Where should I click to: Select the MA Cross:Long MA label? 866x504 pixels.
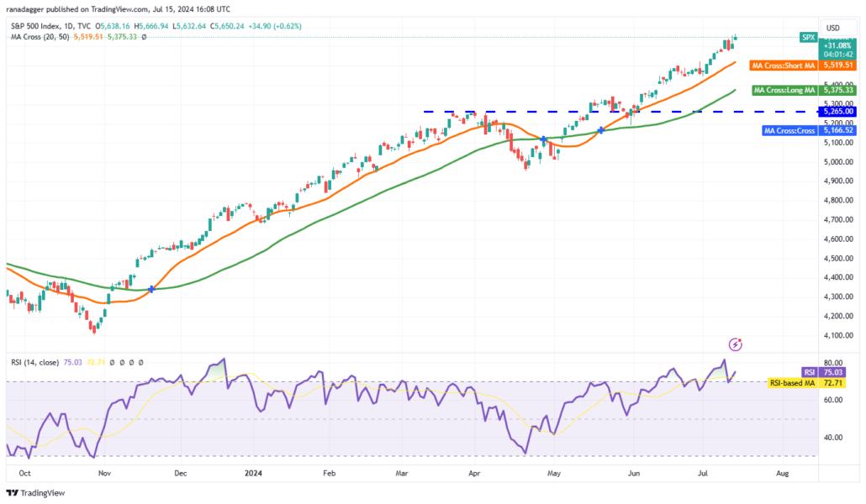784,90
